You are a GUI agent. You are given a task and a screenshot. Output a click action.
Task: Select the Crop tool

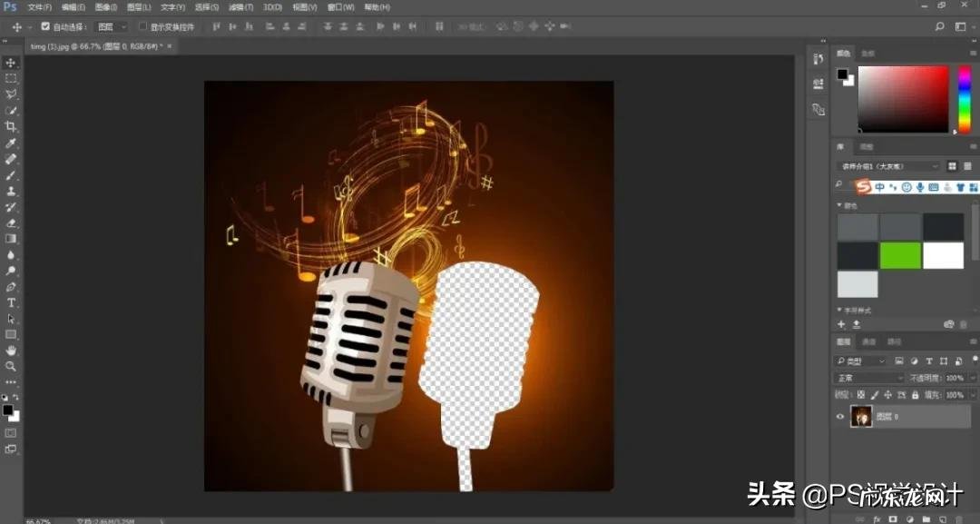tap(11, 127)
